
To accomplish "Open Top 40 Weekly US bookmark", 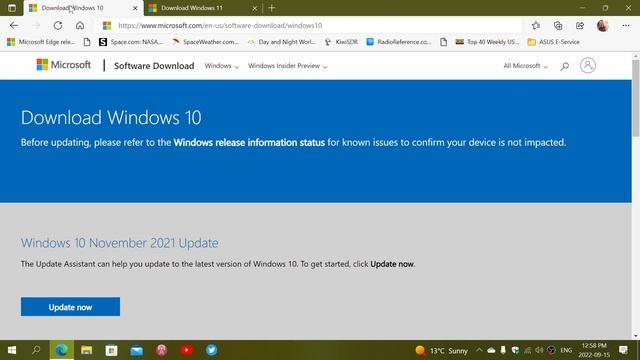I will point(487,42).
